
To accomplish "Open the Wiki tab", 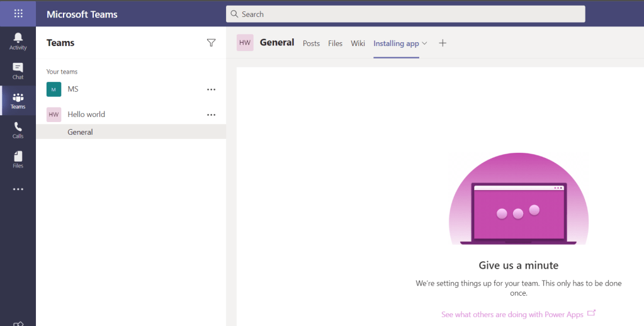I will 358,43.
